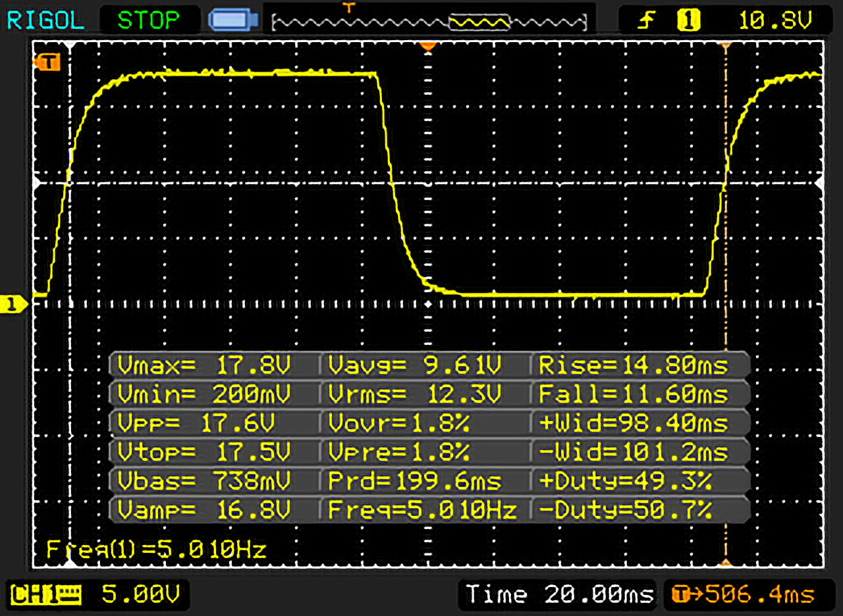Click the orange trigger position triangle at top

(x=429, y=47)
